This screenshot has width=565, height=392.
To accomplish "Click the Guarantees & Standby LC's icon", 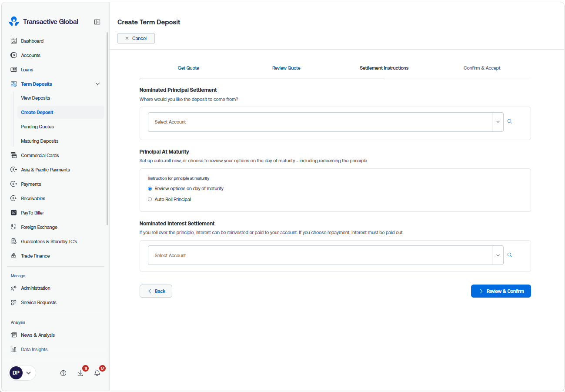I will click(x=13, y=241).
